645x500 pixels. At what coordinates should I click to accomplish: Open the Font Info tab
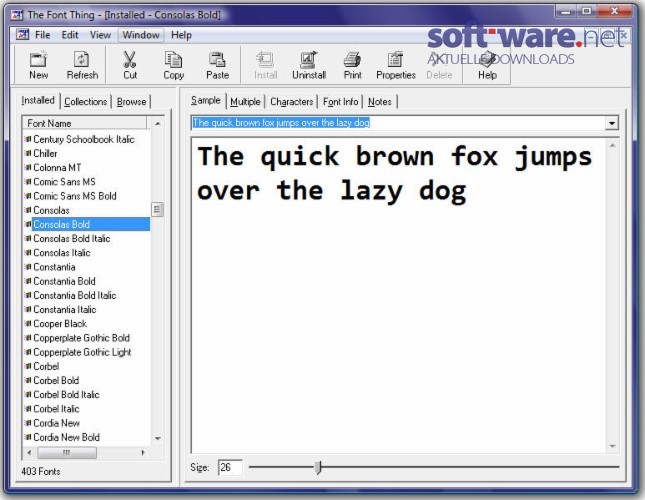coord(341,102)
